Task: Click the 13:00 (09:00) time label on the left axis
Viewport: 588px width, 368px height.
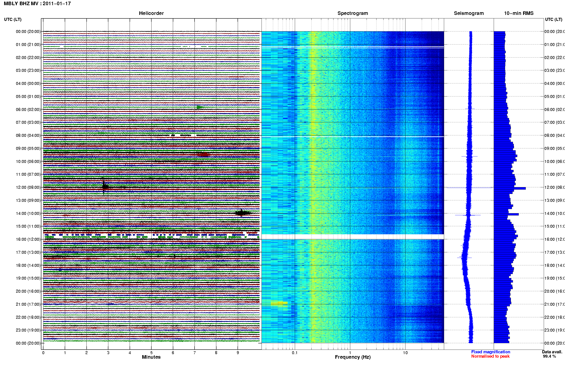Action: coord(28,200)
